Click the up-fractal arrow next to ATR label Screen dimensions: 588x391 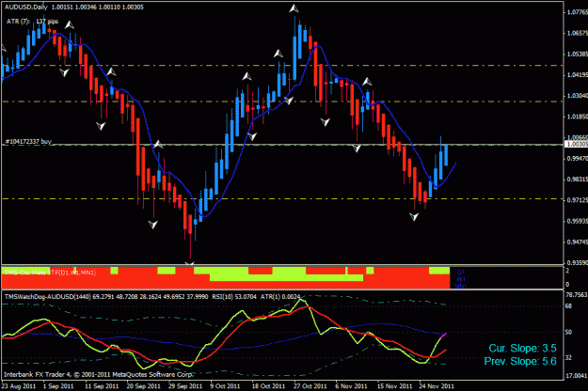pyautogui.click(x=70, y=25)
